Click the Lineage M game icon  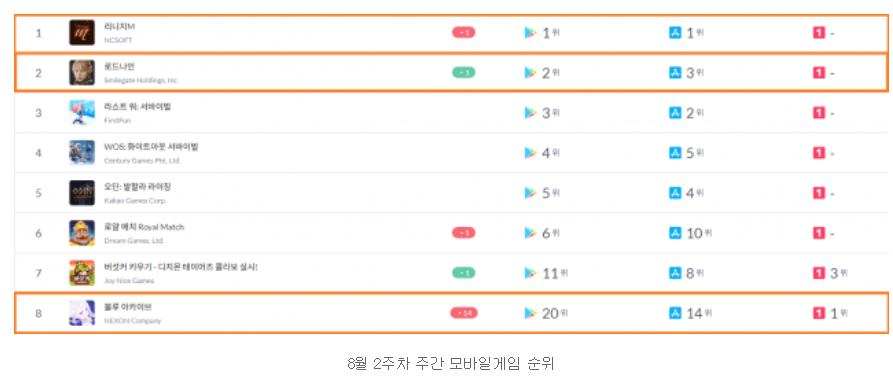tap(82, 32)
